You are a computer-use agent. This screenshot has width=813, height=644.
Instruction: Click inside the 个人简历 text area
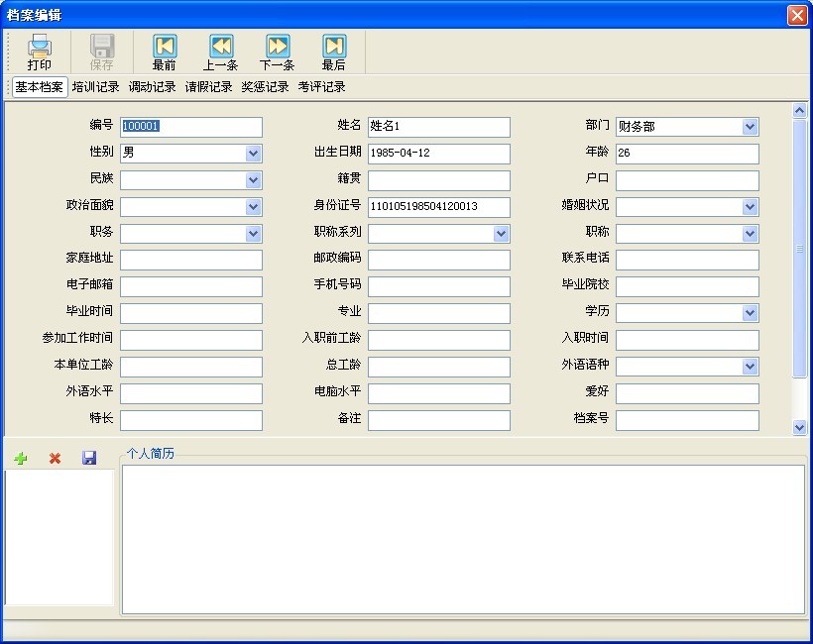click(x=464, y=539)
